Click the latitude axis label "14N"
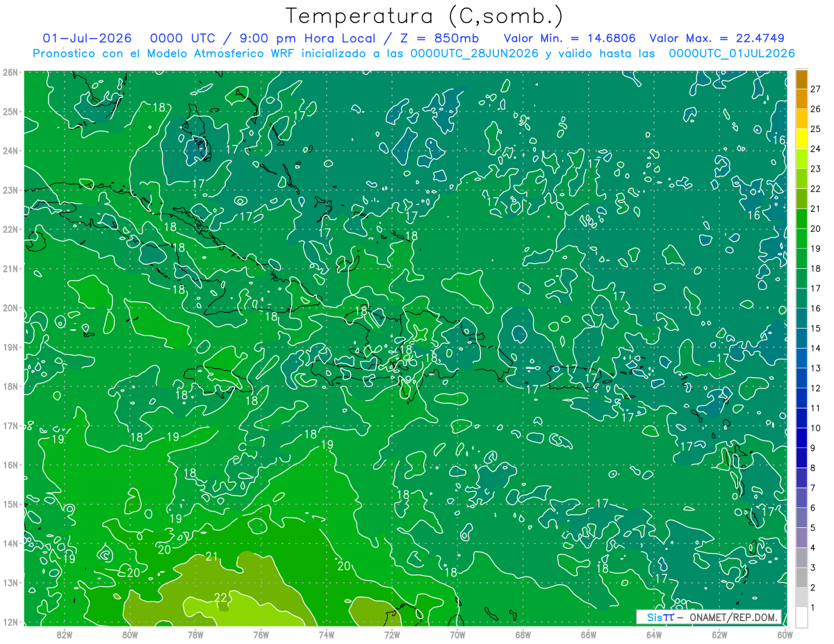Screen dimensions: 834x644 point(10,543)
